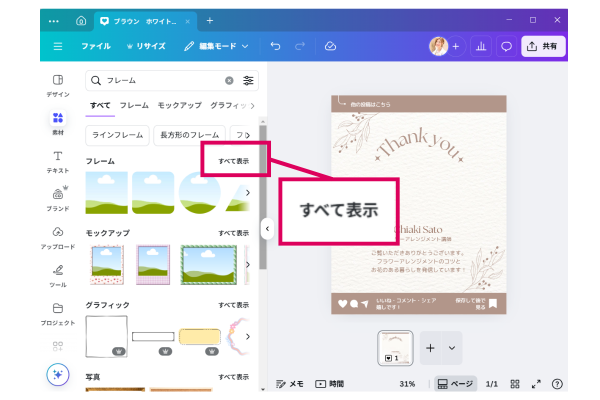The image size is (600, 400).
Task: Toggle the ページ (Pages) view button
Action: (x=456, y=383)
